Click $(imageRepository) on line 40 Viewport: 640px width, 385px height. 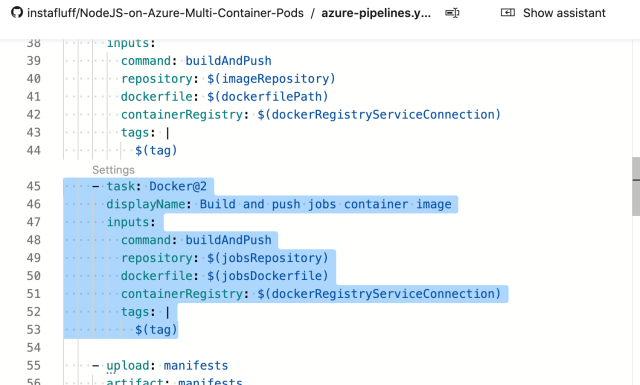[271, 78]
